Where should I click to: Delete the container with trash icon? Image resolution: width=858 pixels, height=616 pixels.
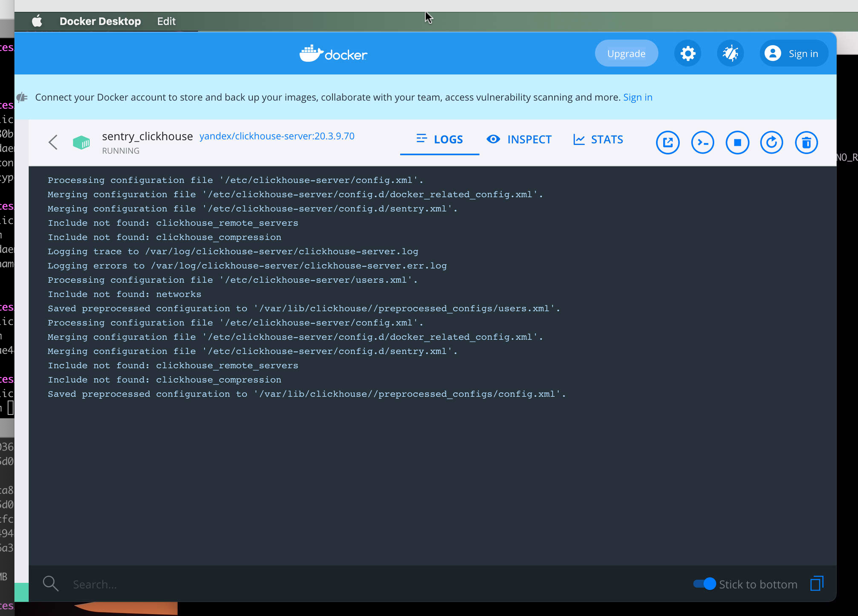[x=806, y=143]
